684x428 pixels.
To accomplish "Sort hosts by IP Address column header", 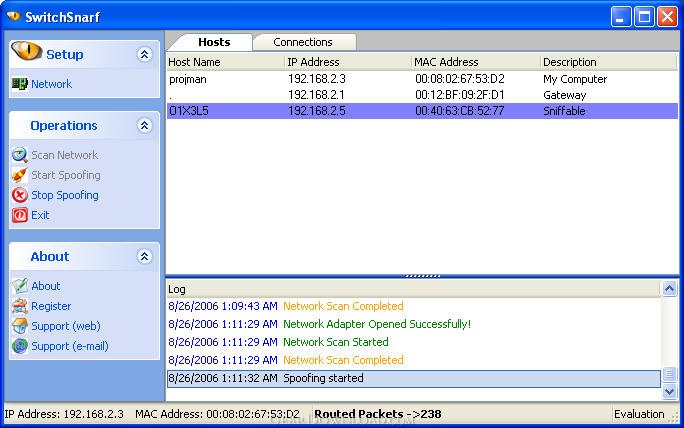I will pyautogui.click(x=347, y=62).
